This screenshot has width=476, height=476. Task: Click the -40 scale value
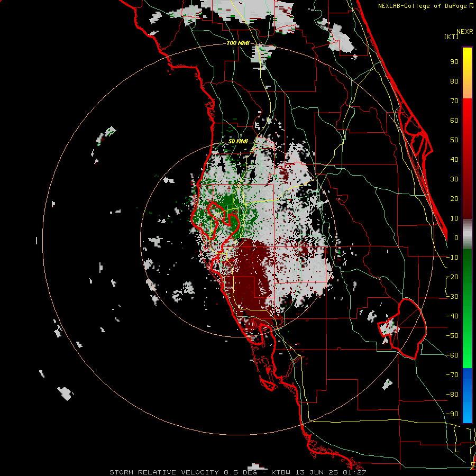click(x=452, y=316)
